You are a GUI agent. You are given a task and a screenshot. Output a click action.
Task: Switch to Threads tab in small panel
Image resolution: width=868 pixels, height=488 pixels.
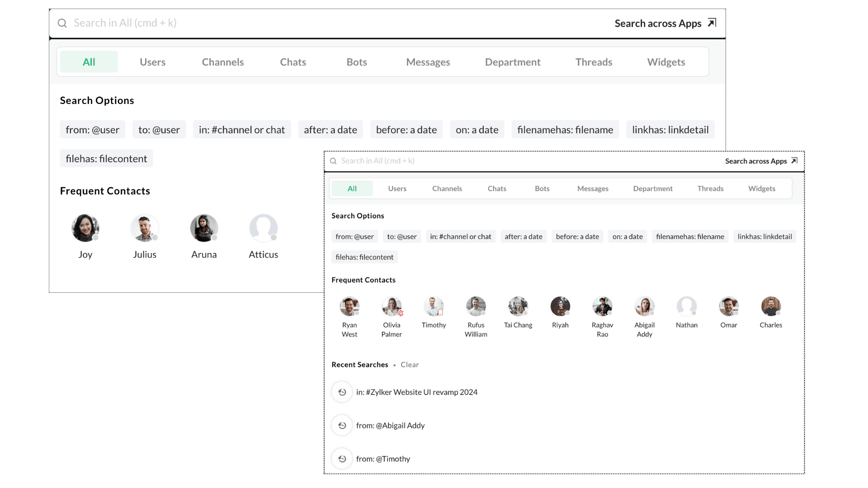click(710, 188)
